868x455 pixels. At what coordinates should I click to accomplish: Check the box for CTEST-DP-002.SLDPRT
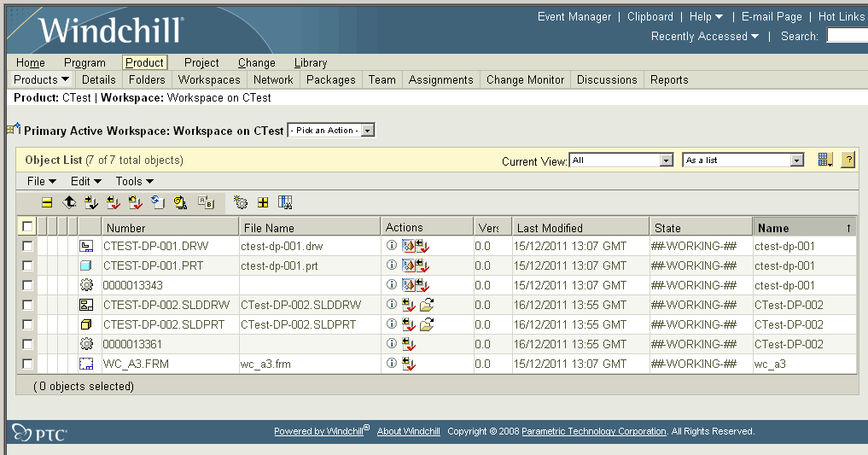(27, 324)
